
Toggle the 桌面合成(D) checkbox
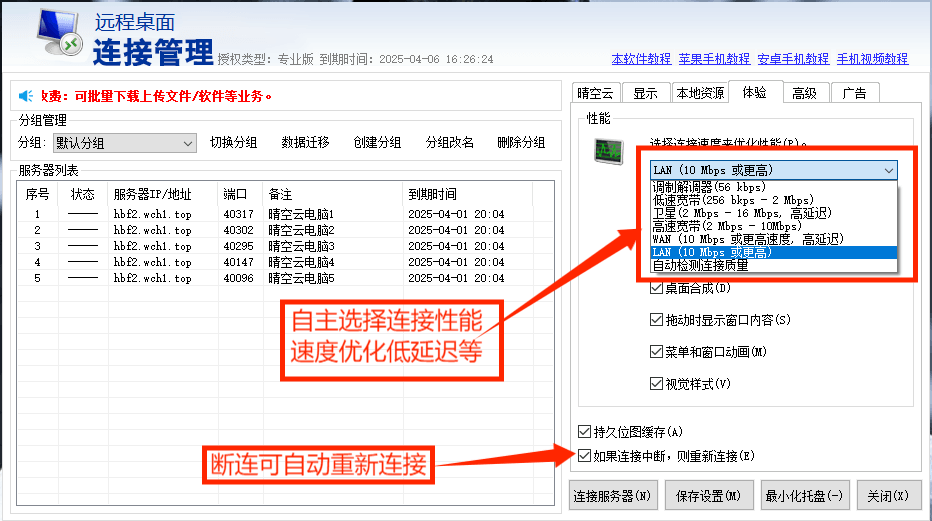(x=656, y=289)
